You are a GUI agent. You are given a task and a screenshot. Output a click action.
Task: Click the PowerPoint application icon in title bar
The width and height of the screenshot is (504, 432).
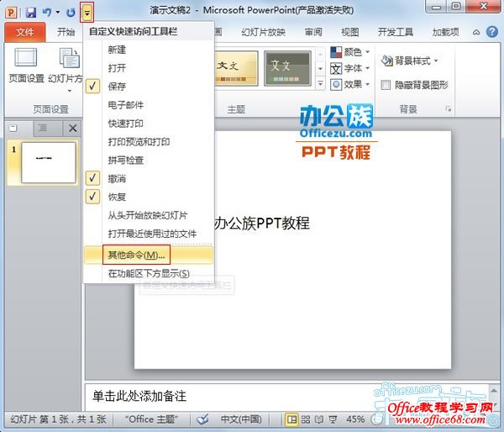(11, 13)
